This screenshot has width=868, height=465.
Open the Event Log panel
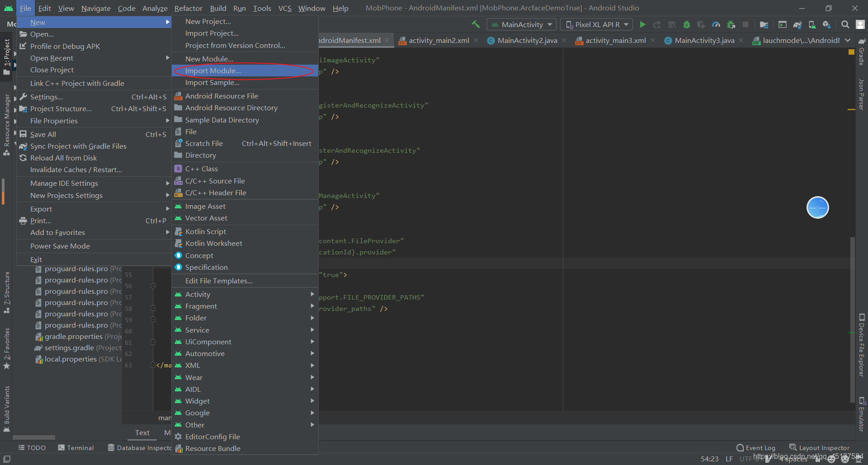click(756, 448)
